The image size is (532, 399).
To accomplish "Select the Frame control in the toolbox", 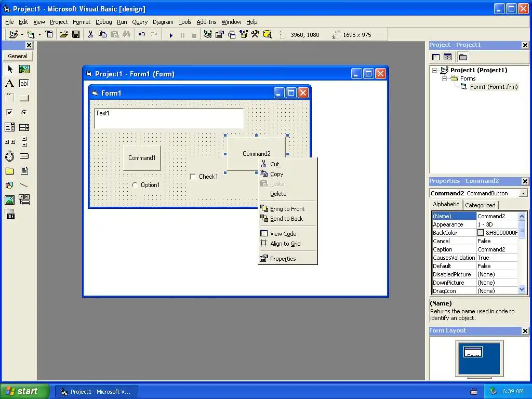I will 10,98.
